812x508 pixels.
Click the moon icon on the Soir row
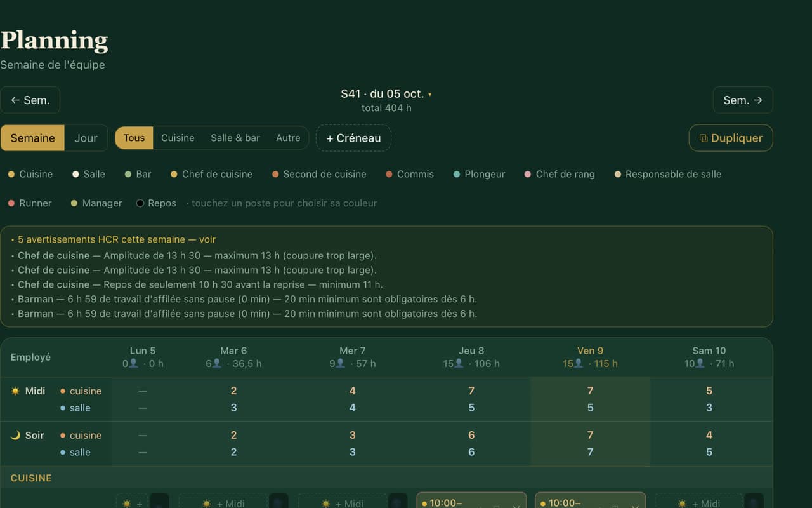[15, 436]
